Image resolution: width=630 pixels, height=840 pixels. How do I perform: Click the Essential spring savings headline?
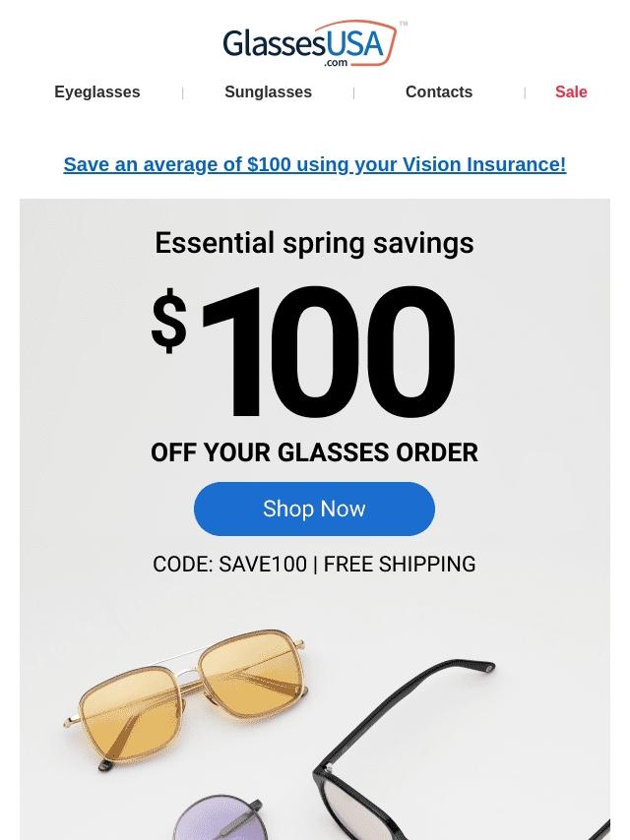[x=314, y=243]
